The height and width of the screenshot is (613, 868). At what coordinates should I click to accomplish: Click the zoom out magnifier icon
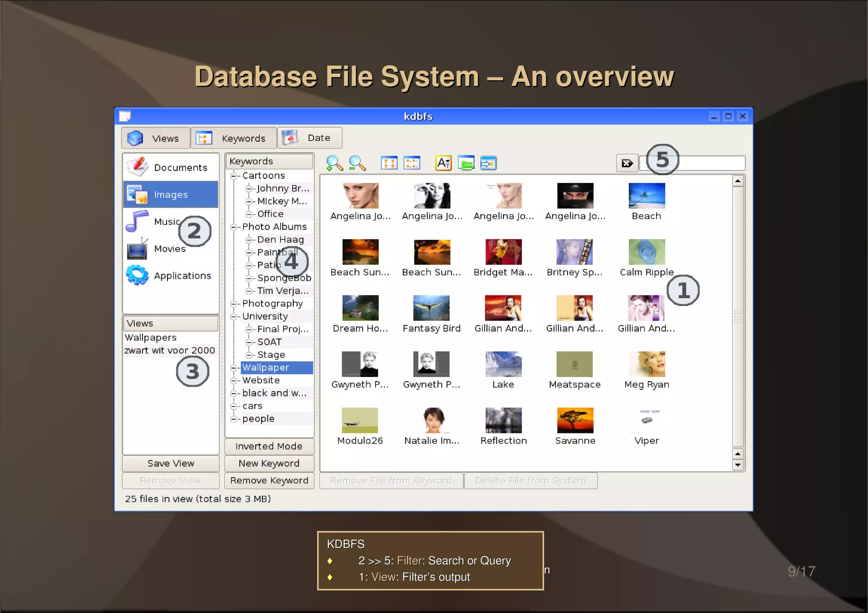point(357,163)
